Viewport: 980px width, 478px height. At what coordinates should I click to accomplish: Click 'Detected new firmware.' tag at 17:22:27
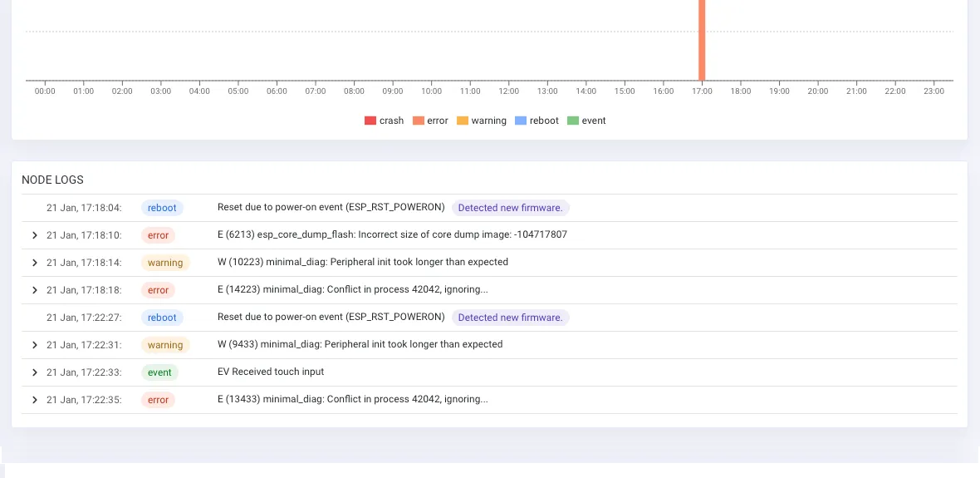pyautogui.click(x=510, y=318)
